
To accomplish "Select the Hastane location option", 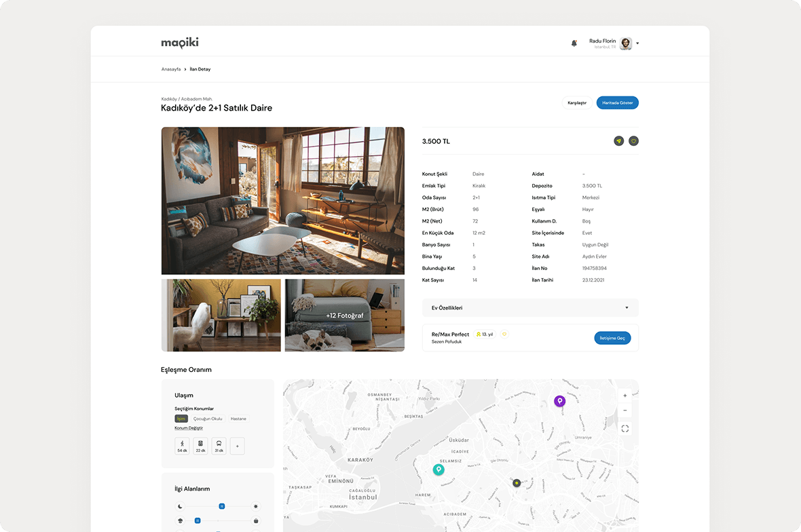I will click(x=238, y=419).
